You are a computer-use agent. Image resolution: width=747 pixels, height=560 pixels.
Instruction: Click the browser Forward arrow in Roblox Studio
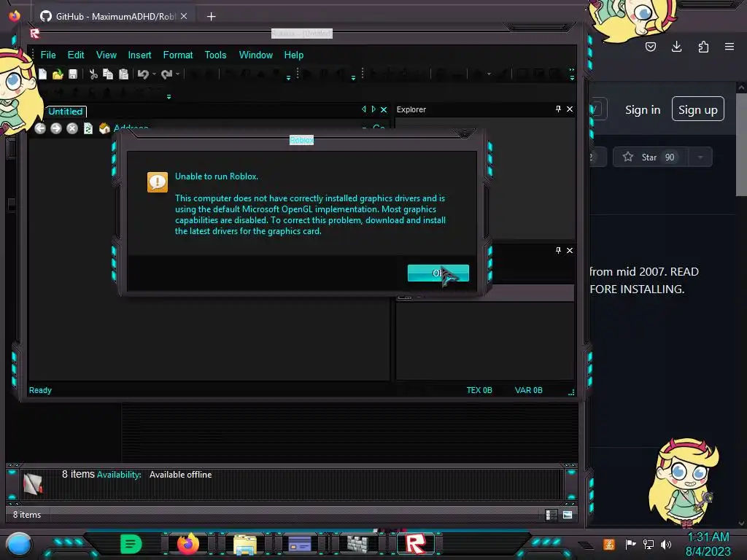56,128
